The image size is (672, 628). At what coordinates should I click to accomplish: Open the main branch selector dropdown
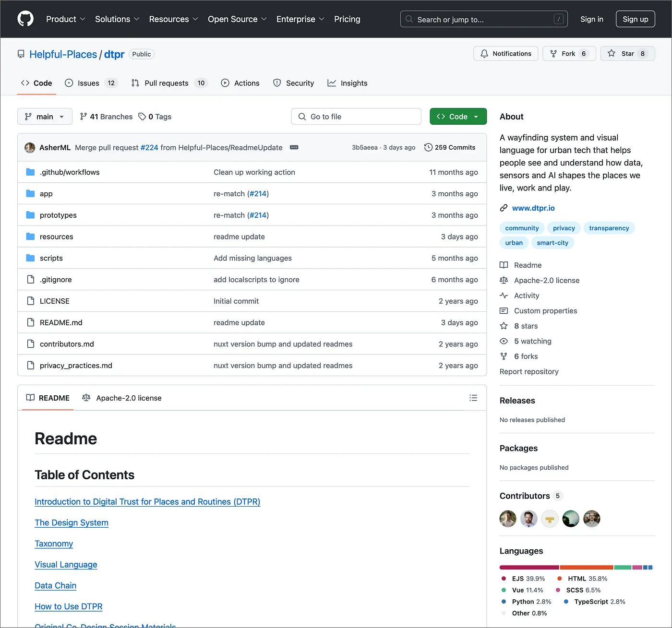[45, 117]
